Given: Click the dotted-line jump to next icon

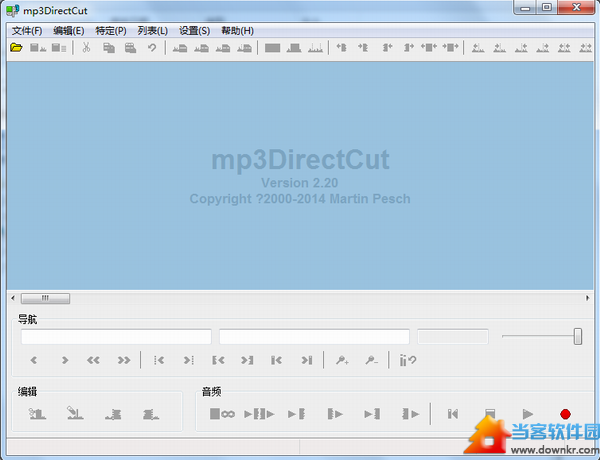Looking at the screenshot, I should [x=189, y=360].
